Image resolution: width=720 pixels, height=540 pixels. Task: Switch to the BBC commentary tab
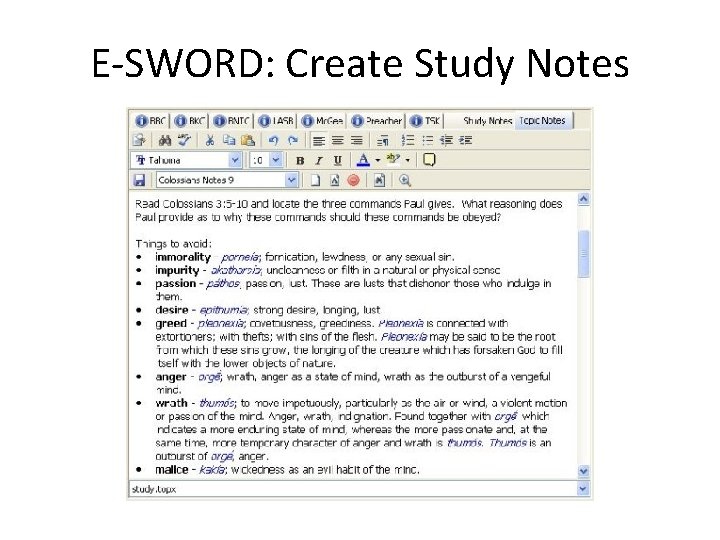coord(150,121)
